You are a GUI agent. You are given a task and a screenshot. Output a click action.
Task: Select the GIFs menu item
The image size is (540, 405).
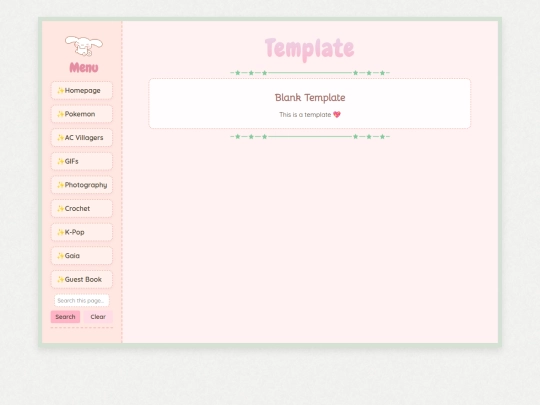tap(82, 161)
